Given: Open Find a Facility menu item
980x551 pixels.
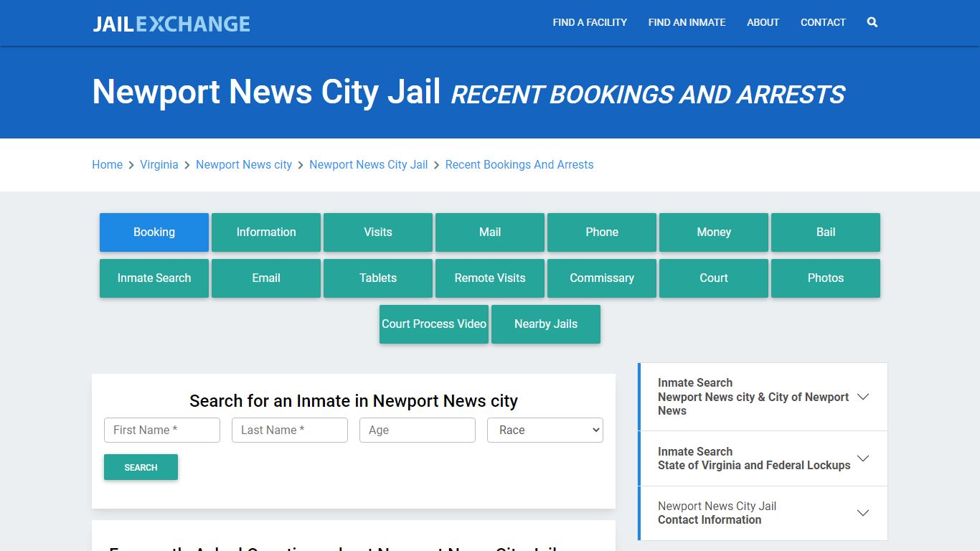Looking at the screenshot, I should coord(590,22).
